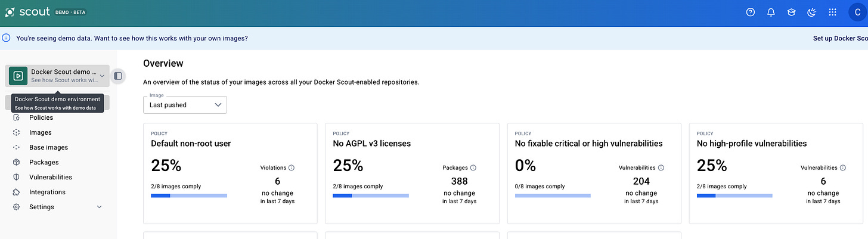Click the 204 vulnerabilities count

[x=641, y=181]
